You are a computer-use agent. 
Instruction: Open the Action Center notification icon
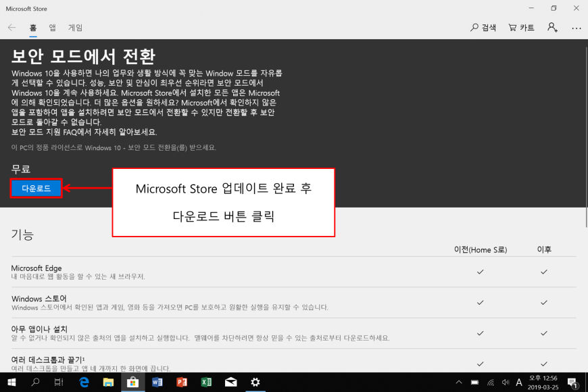(x=572, y=383)
